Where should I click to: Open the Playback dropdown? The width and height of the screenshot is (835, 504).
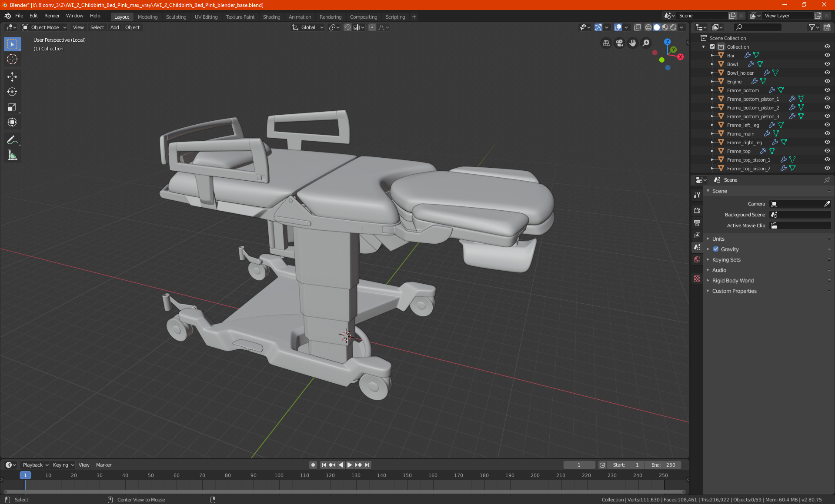(35, 465)
